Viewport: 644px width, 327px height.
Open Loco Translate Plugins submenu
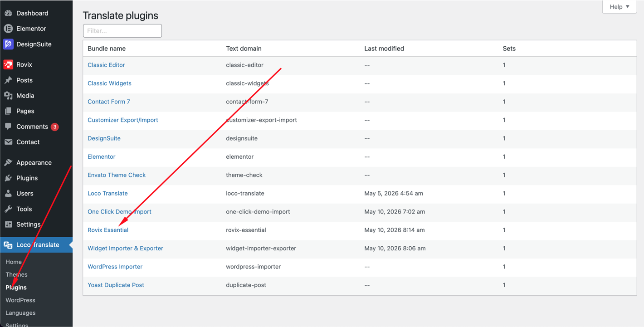16,288
